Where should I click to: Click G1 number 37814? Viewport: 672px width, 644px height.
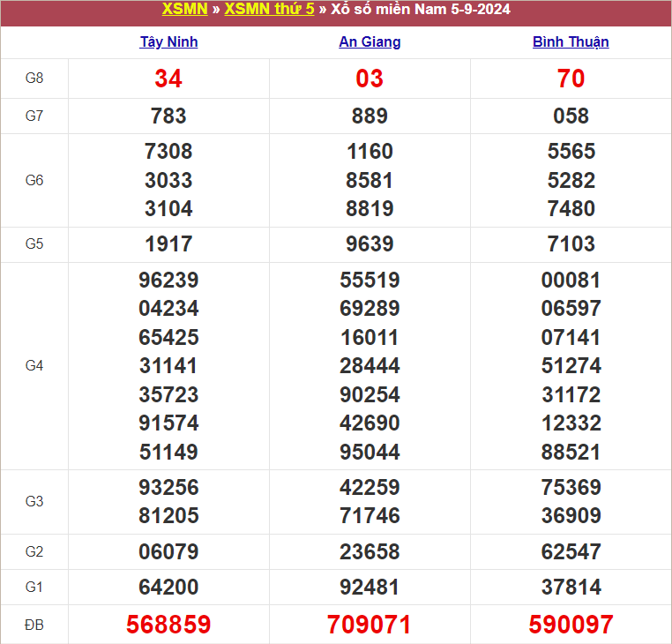click(571, 587)
